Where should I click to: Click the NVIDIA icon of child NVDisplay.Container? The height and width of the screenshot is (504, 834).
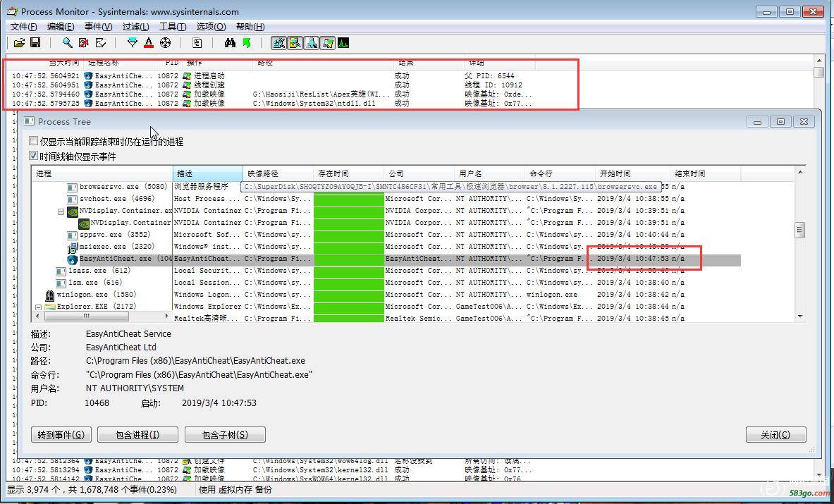click(84, 223)
